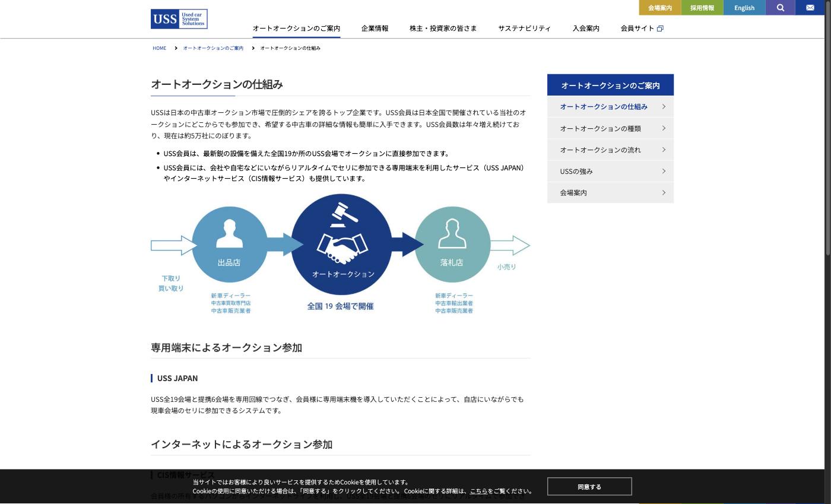Select sidebar item オートオークションの種類
The height and width of the screenshot is (504, 831).
[x=610, y=128]
